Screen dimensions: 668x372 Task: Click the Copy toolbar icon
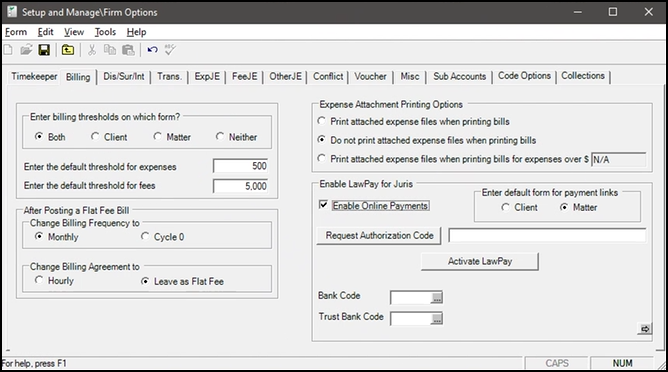tap(110, 50)
